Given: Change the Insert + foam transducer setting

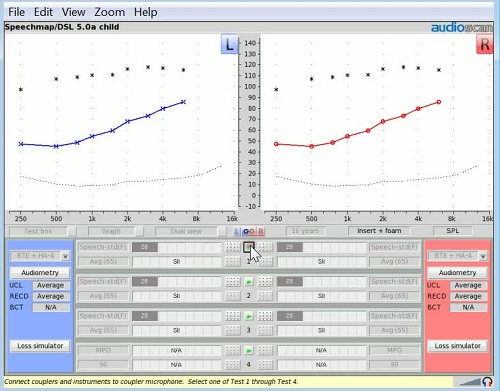Looking at the screenshot, I should click(379, 231).
